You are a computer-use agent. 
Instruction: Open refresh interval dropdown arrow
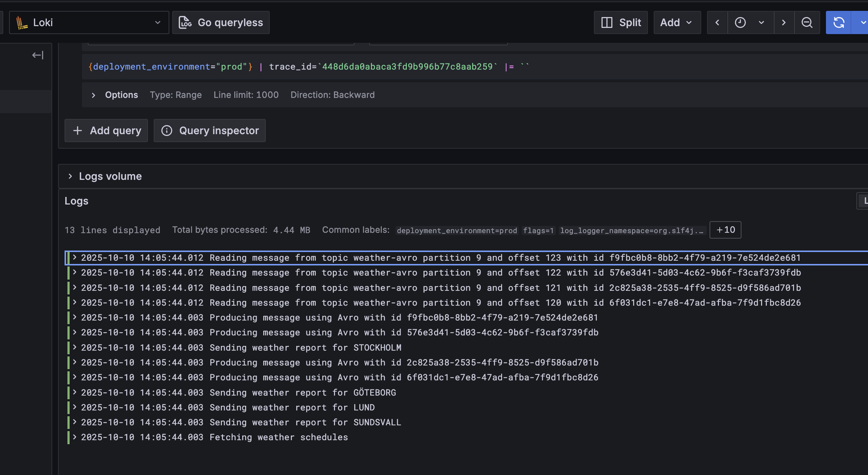point(862,22)
